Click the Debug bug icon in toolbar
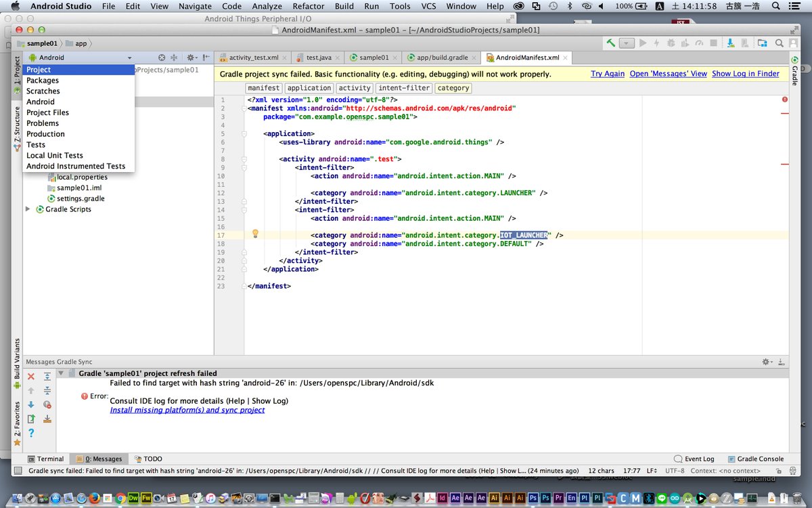The width and height of the screenshot is (812, 508). point(671,43)
